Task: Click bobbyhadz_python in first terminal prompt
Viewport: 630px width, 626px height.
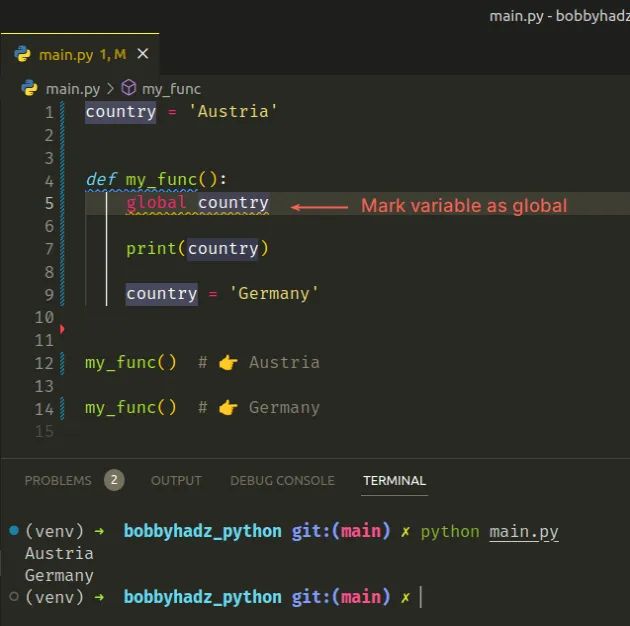Action: (x=202, y=531)
